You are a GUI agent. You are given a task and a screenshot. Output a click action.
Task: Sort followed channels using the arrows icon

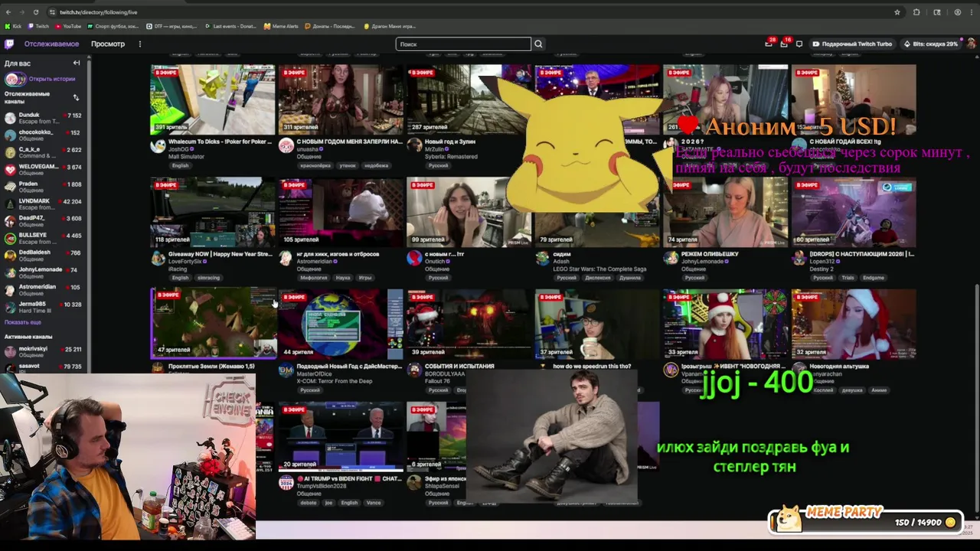click(76, 97)
